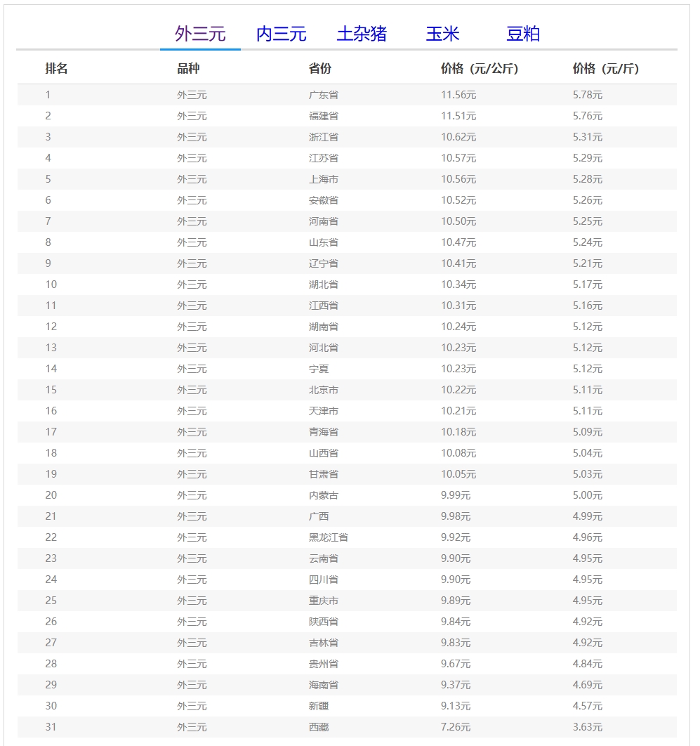Click the 黑龙江省 province cell
Image resolution: width=700 pixels, height=746 pixels.
tap(328, 537)
